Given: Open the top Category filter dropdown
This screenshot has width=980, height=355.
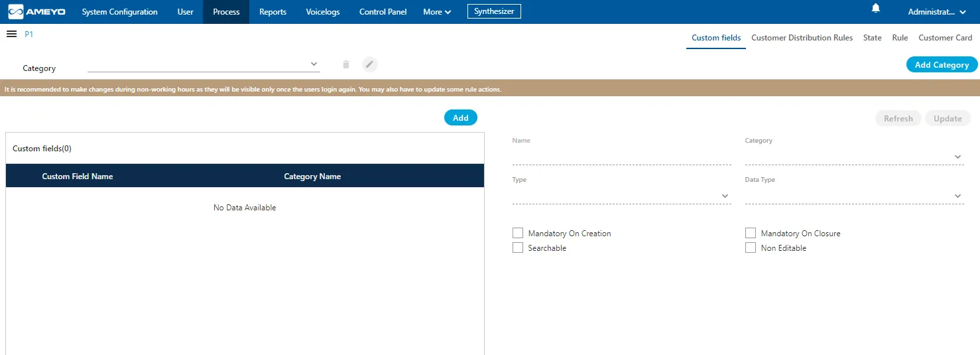Looking at the screenshot, I should click(204, 64).
